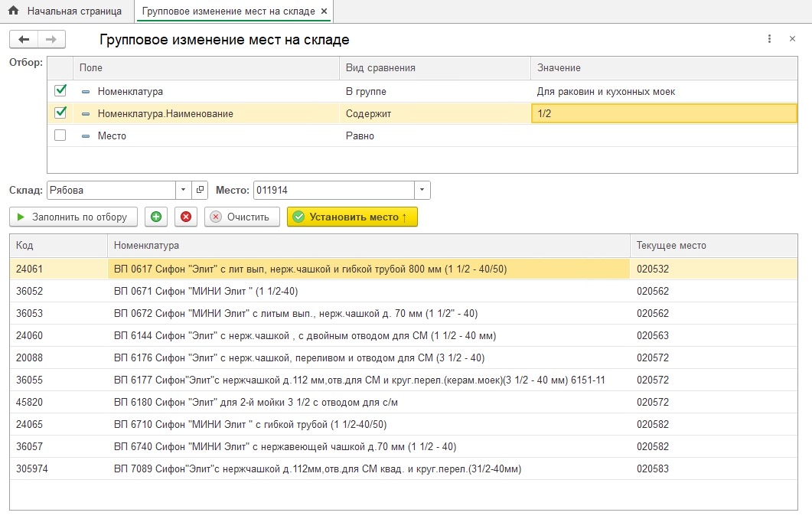The image size is (812, 519).
Task: Click the Вид сравнения cell showing Содержит
Action: (434, 113)
